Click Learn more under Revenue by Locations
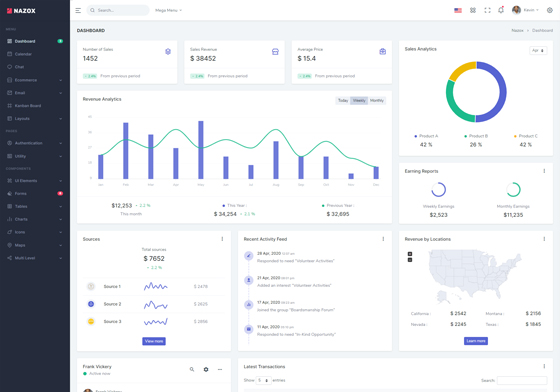Viewport: 560px width, 392px height. tap(476, 341)
